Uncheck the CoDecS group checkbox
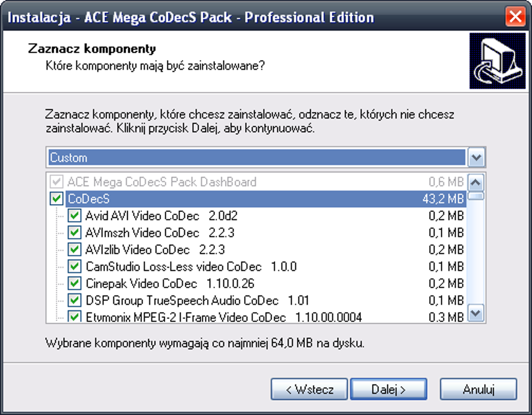The height and width of the screenshot is (415, 532). pos(56,199)
